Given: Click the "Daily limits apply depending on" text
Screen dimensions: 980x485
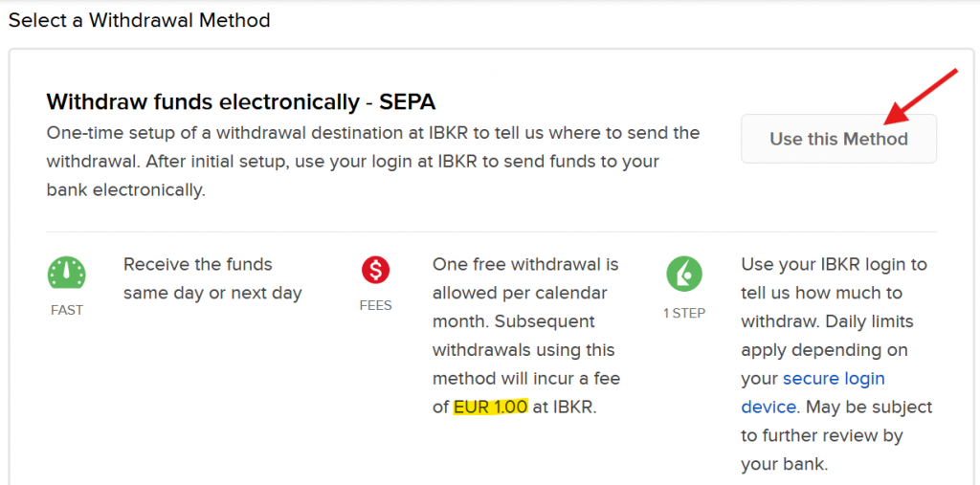Looking at the screenshot, I should [x=827, y=335].
